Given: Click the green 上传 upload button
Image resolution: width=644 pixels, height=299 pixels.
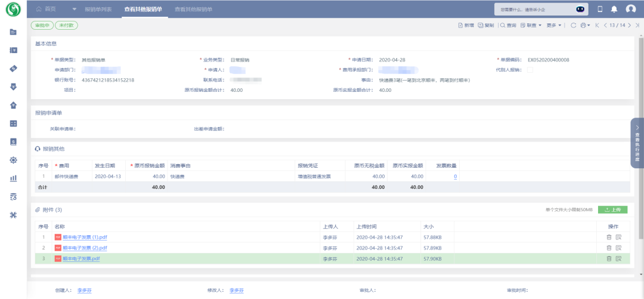Looking at the screenshot, I should click(612, 209).
